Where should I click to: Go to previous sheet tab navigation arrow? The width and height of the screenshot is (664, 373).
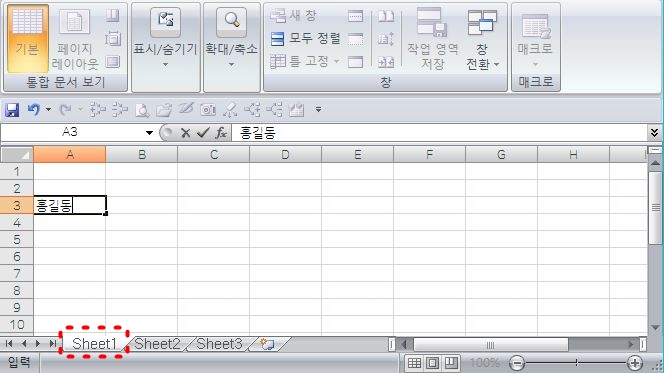[x=24, y=343]
